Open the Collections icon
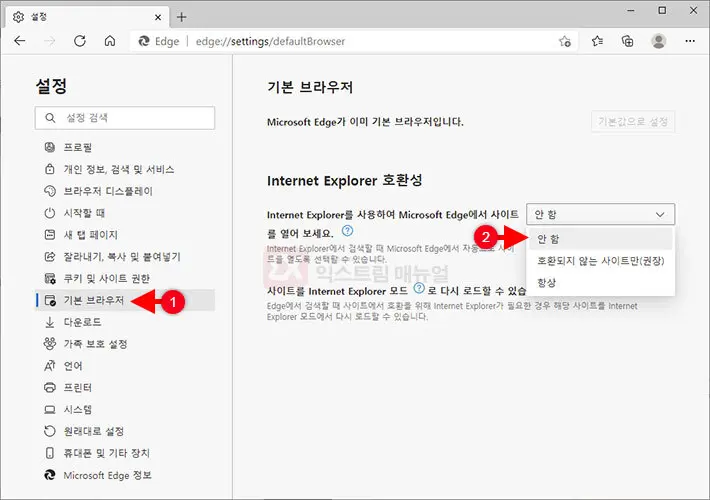The width and height of the screenshot is (710, 500). point(628,41)
